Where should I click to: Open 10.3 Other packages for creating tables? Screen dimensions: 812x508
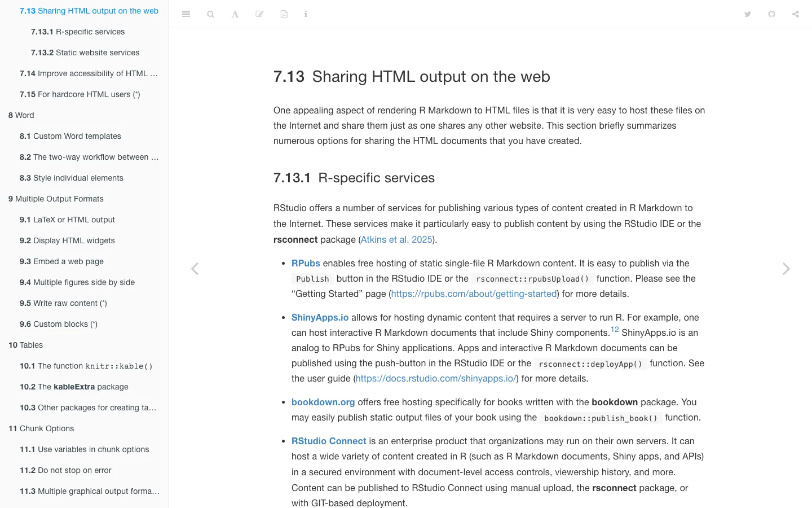(x=88, y=408)
